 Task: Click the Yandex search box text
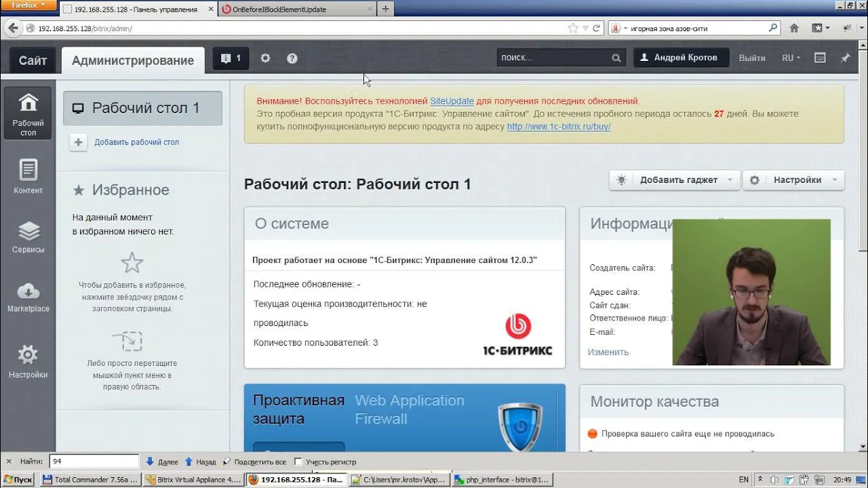(x=698, y=28)
